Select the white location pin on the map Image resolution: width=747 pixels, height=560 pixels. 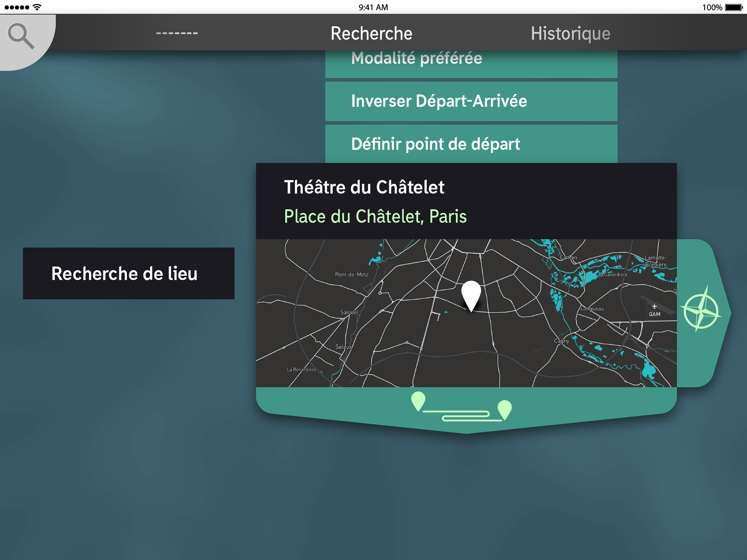coord(471,296)
